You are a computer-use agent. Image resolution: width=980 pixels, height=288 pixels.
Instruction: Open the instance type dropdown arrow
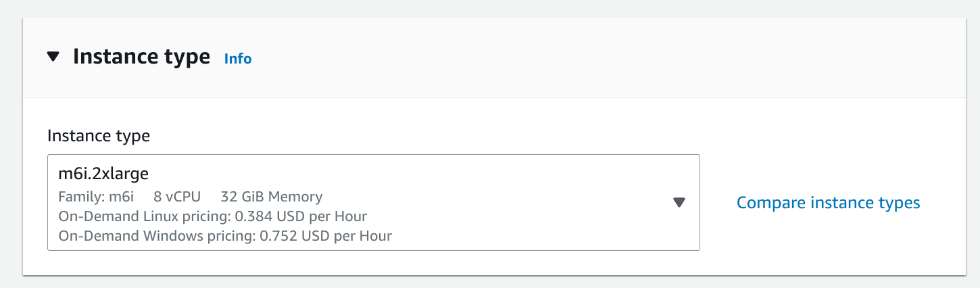pyautogui.click(x=679, y=202)
